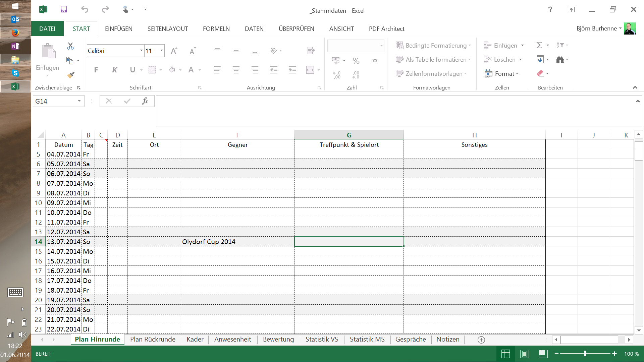The height and width of the screenshot is (362, 644).
Task: Add a new sheet with plus icon
Action: click(481, 340)
